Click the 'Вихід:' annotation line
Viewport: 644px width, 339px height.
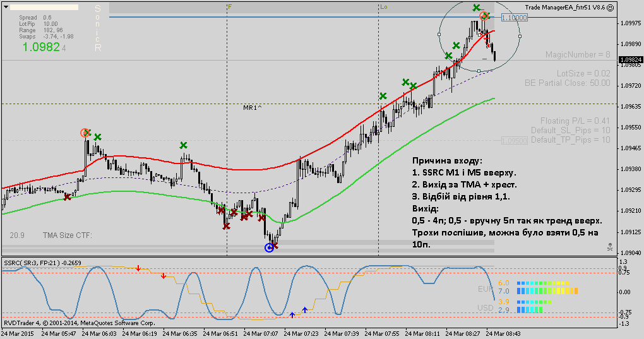click(x=425, y=208)
